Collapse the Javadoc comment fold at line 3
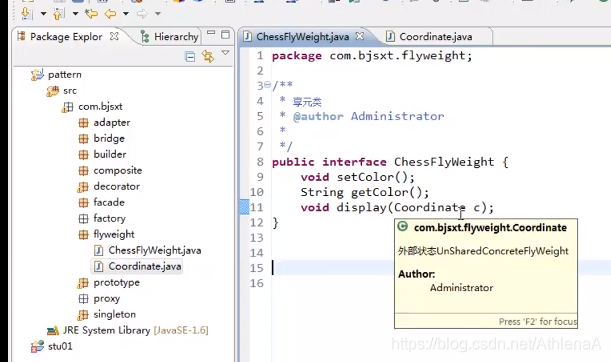 pos(267,84)
